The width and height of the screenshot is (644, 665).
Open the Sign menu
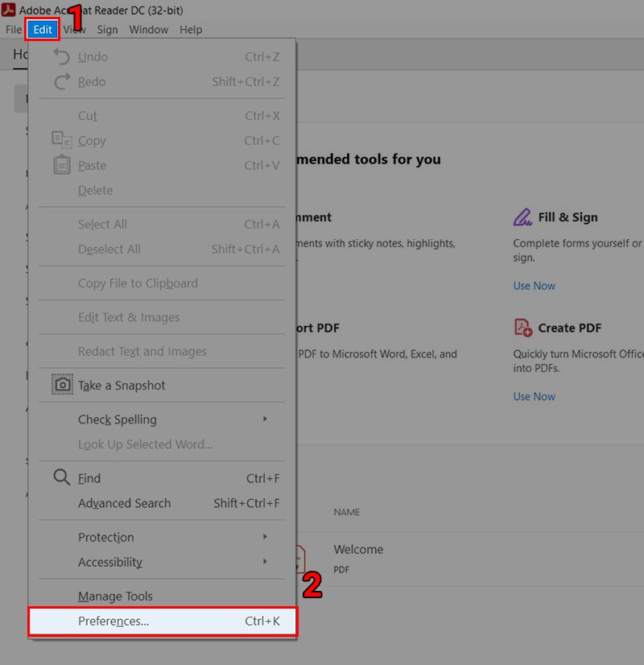(107, 30)
